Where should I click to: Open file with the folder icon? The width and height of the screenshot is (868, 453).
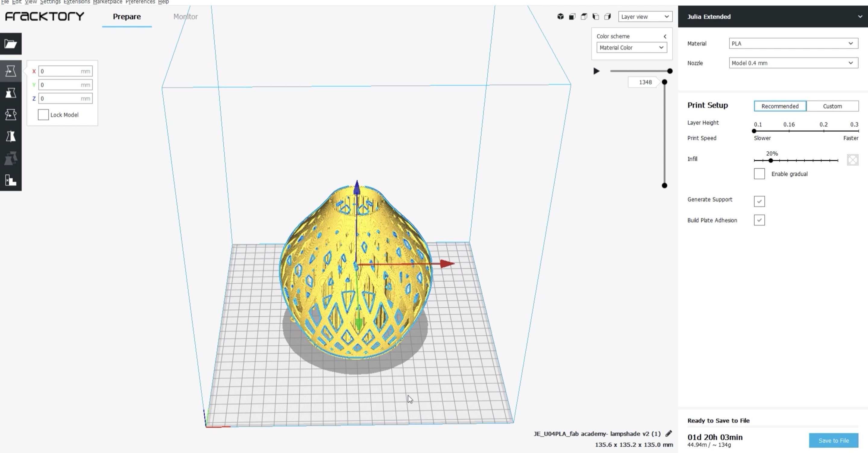tap(11, 43)
